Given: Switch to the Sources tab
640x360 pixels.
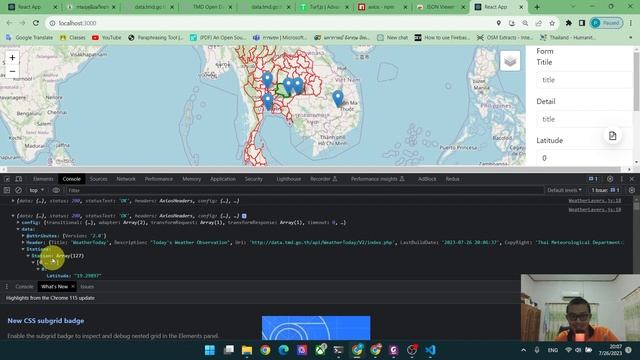Looking at the screenshot, I should click(98, 179).
